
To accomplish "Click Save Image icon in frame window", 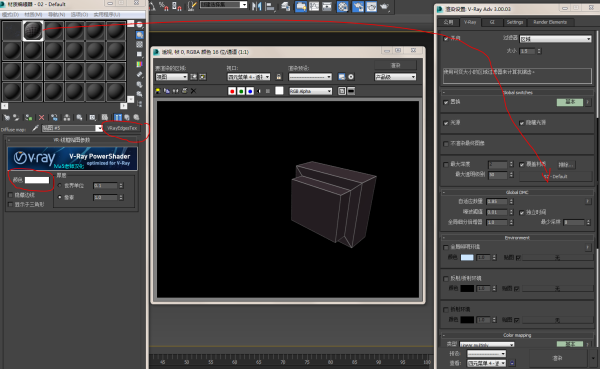I will point(158,91).
